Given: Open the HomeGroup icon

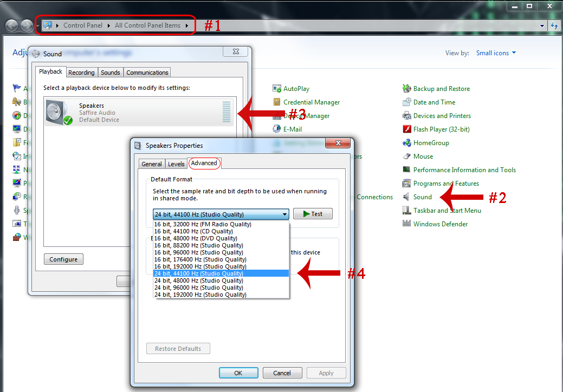Looking at the screenshot, I should pyautogui.click(x=406, y=143).
